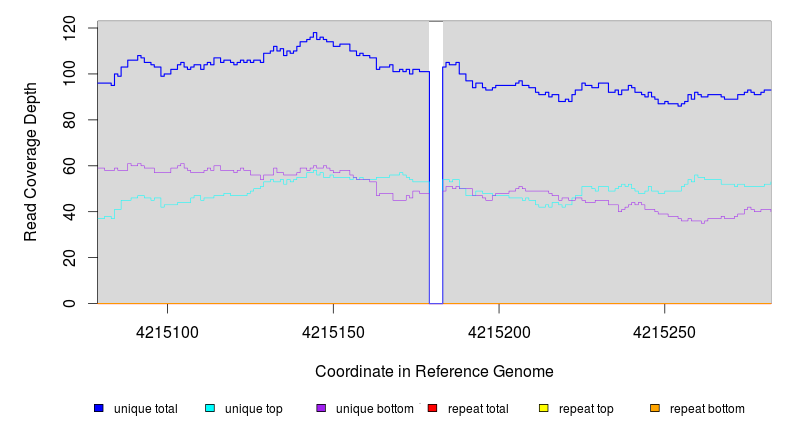Viewport: 792px width, 432px height.
Task: Click the cyan unique top legend swatch
Action: [210, 408]
